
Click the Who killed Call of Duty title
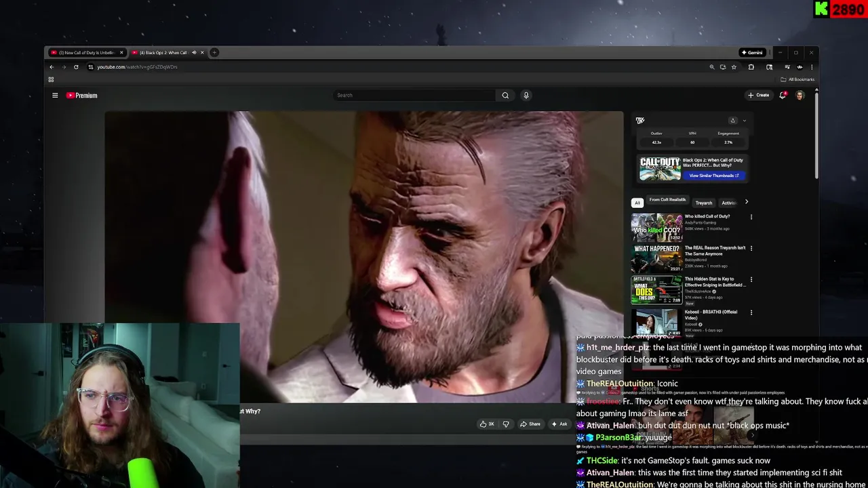point(707,217)
